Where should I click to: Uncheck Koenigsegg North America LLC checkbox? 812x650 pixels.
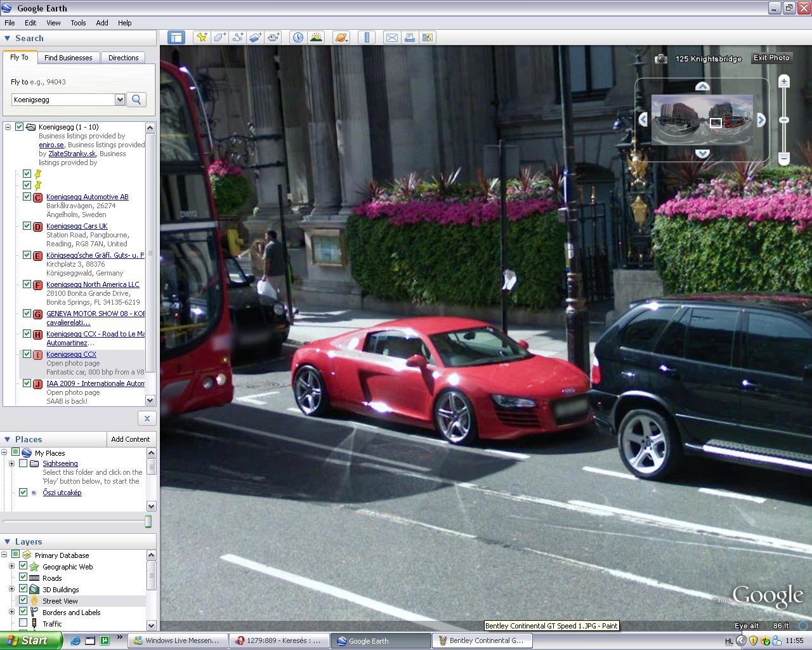27,284
